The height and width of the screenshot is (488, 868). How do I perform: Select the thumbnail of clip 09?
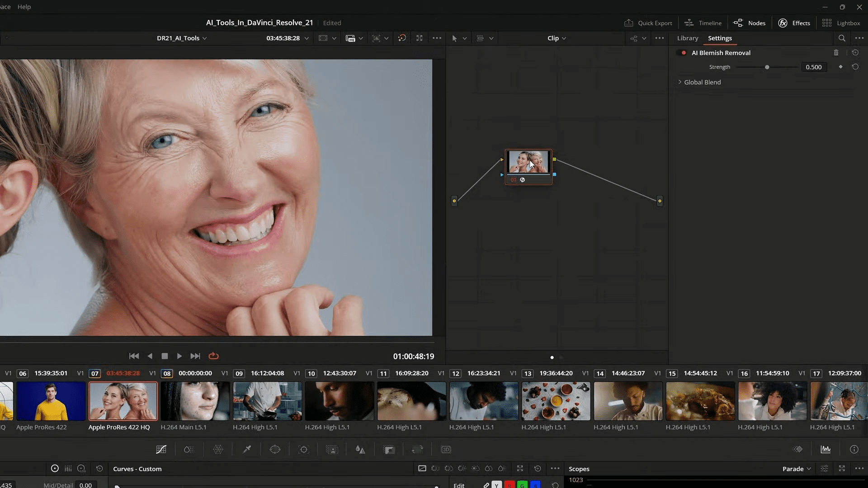267,401
